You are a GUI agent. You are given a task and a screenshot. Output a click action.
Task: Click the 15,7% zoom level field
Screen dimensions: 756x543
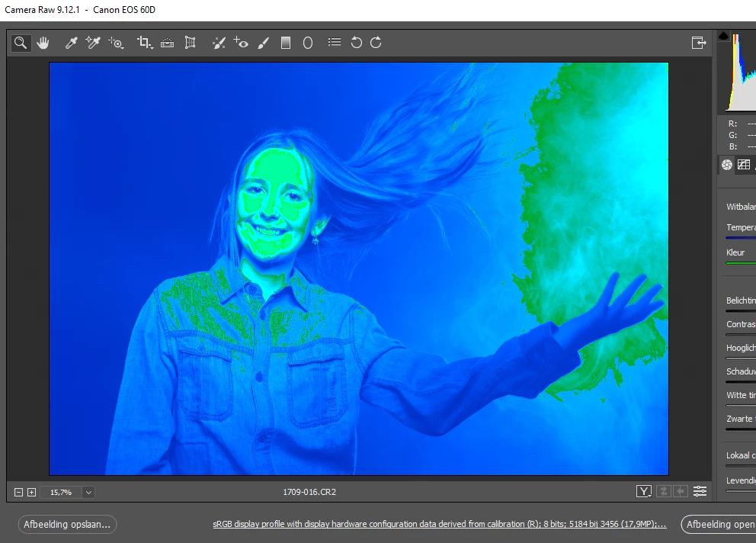(x=61, y=493)
